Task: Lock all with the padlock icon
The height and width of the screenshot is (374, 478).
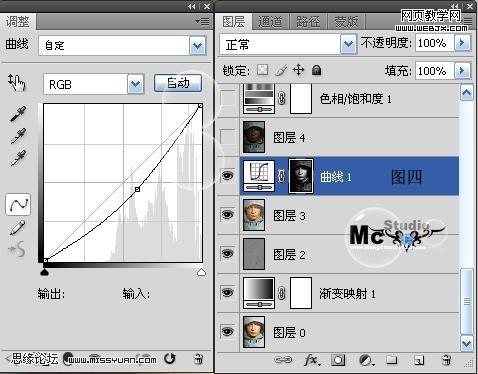Action: [316, 70]
